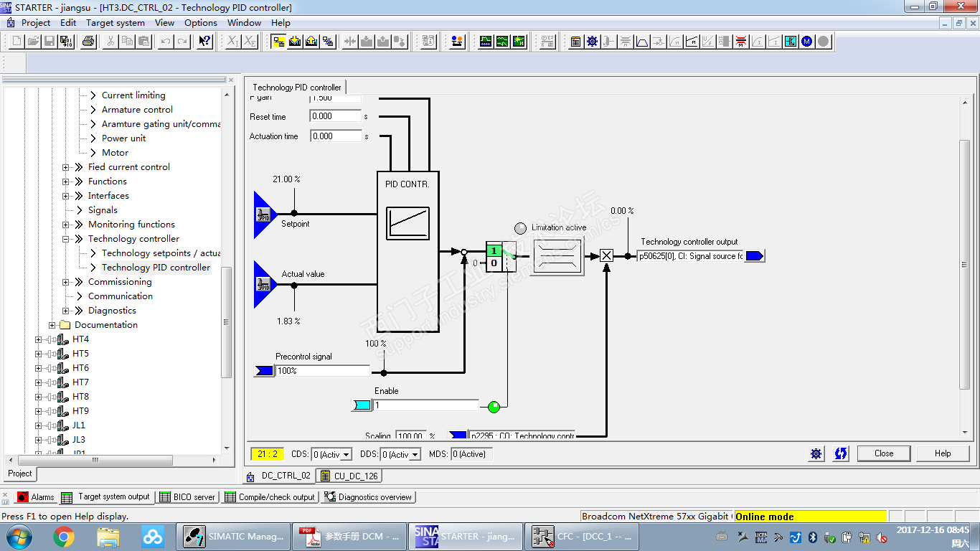Click the green trace oscilloscope toolbar icon
The height and width of the screenshot is (551, 980).
click(x=486, y=42)
